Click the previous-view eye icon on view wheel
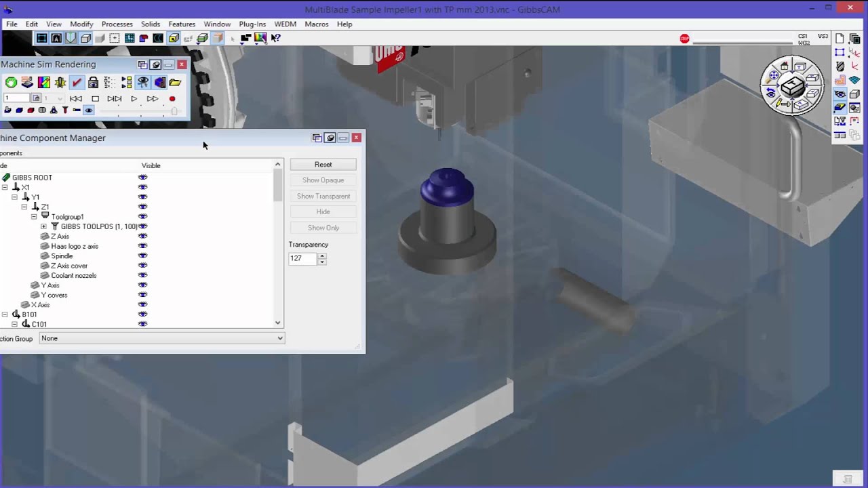Viewport: 868px width, 488px height. (771, 92)
